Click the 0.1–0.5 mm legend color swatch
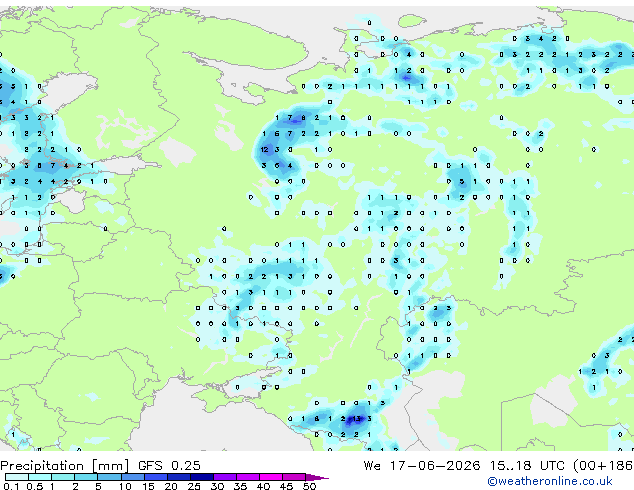Image resolution: width=634 pixels, height=490 pixels. [x=17, y=477]
